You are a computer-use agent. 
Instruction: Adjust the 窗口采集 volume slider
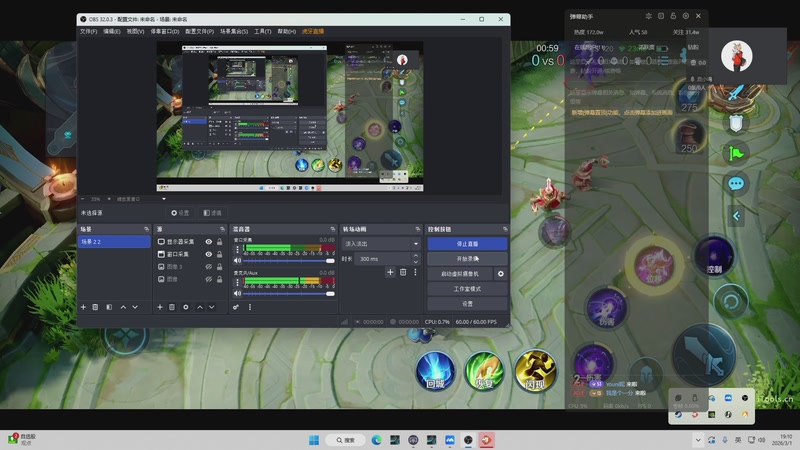288,261
